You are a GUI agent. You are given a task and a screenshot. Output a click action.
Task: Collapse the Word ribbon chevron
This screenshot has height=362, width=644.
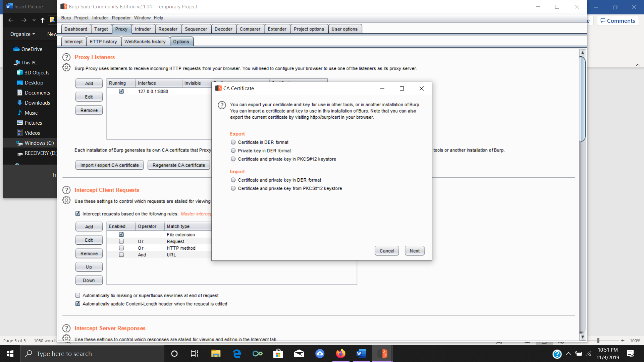click(638, 65)
